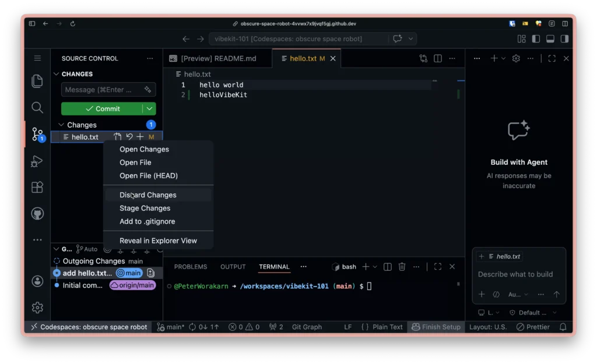The height and width of the screenshot is (364, 597).
Task: Send the chat prompt with the arrow icon
Action: tap(557, 294)
